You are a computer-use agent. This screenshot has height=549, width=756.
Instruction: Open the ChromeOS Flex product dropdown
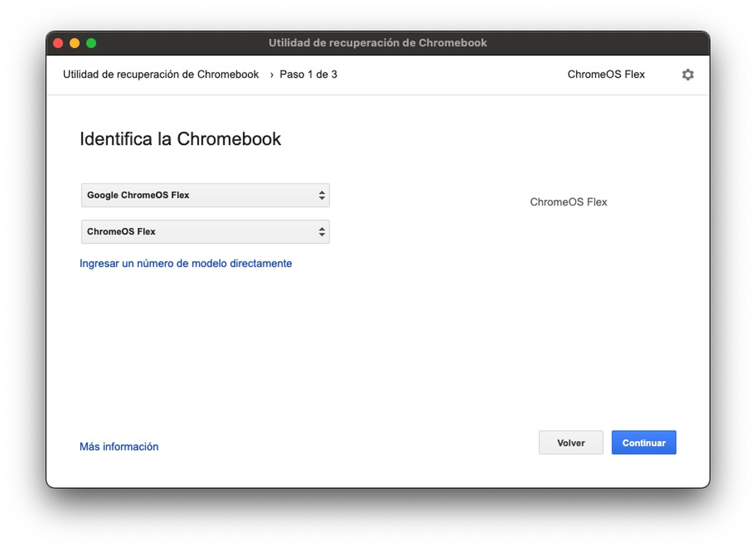click(x=205, y=231)
